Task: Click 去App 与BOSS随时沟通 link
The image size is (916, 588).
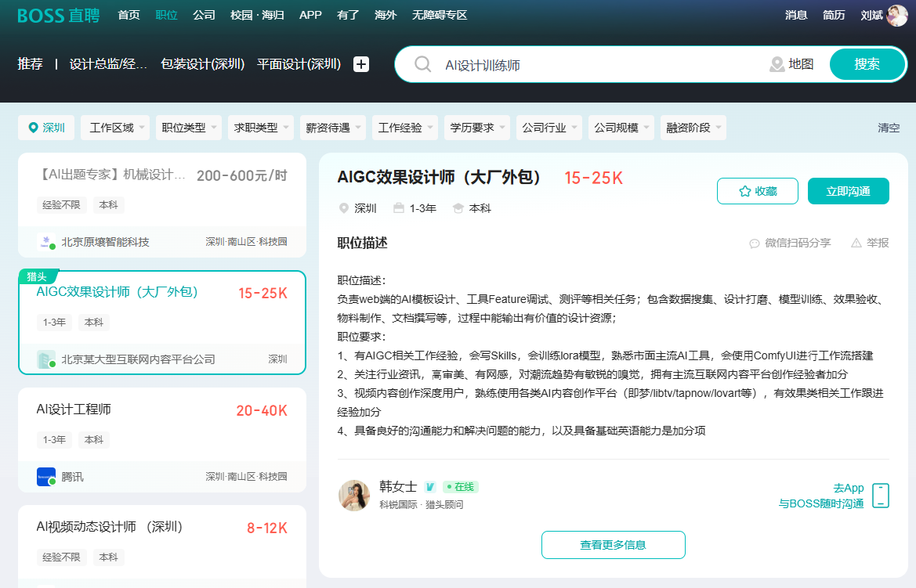Action: pos(820,495)
